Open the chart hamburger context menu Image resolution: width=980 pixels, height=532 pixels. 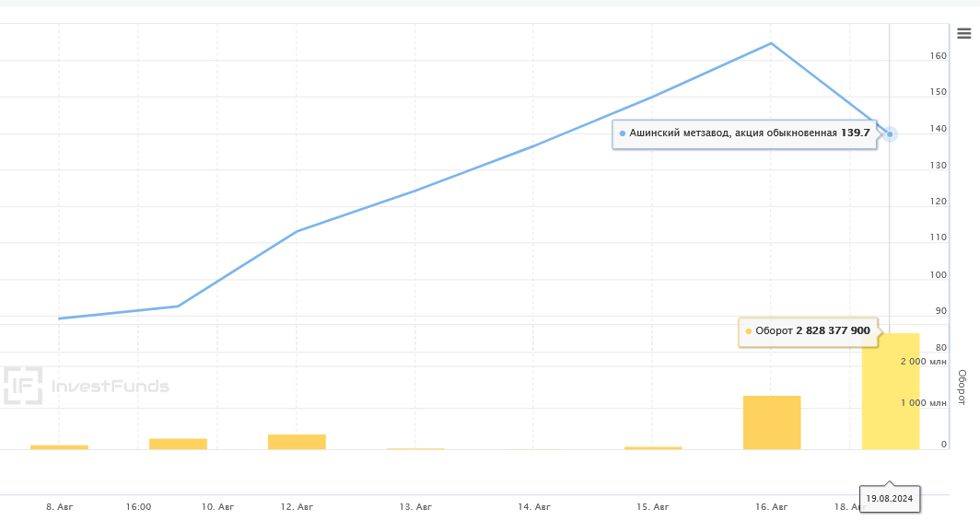(963, 34)
